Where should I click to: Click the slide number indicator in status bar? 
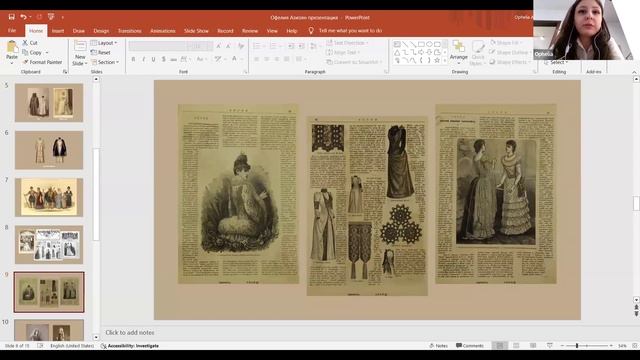point(17,346)
